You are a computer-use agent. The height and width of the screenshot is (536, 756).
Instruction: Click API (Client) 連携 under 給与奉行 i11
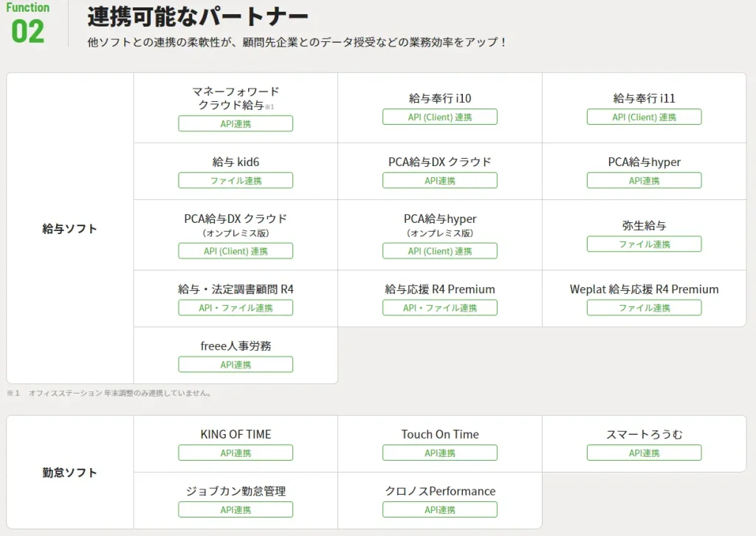644,117
